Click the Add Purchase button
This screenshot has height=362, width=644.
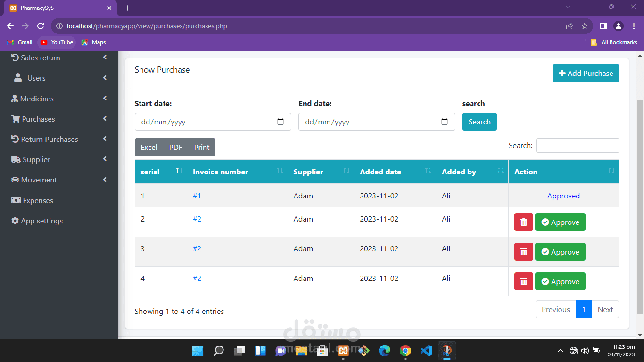click(x=586, y=73)
